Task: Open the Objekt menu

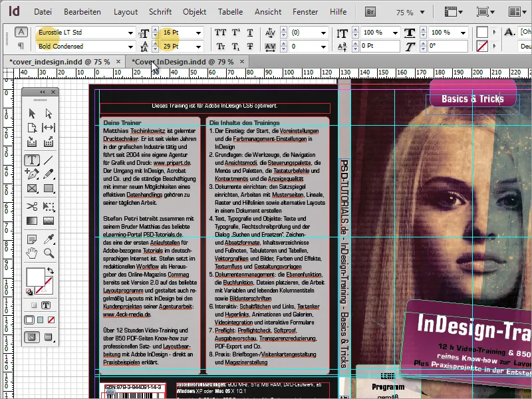Action: [194, 12]
